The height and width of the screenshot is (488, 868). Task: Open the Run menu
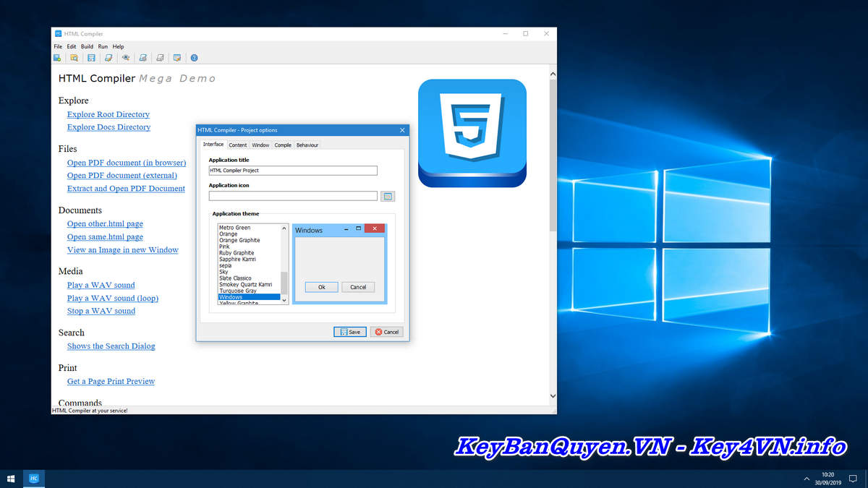[x=103, y=46]
